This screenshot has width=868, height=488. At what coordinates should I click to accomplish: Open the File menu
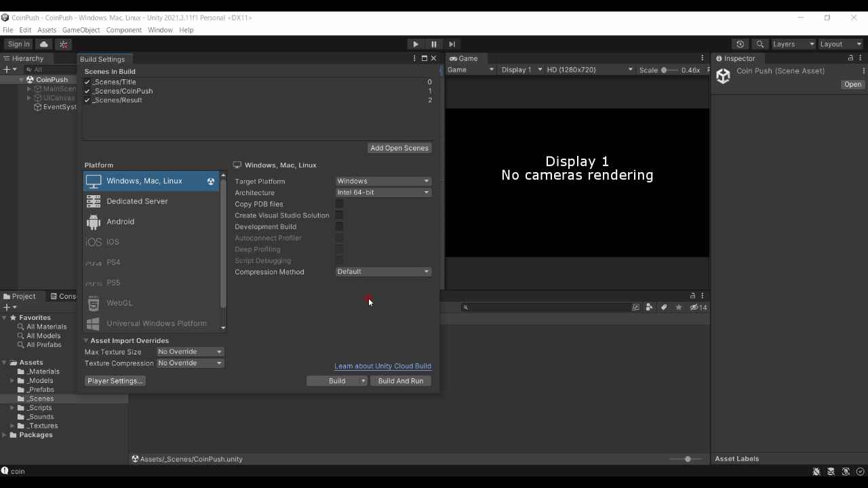tap(8, 30)
